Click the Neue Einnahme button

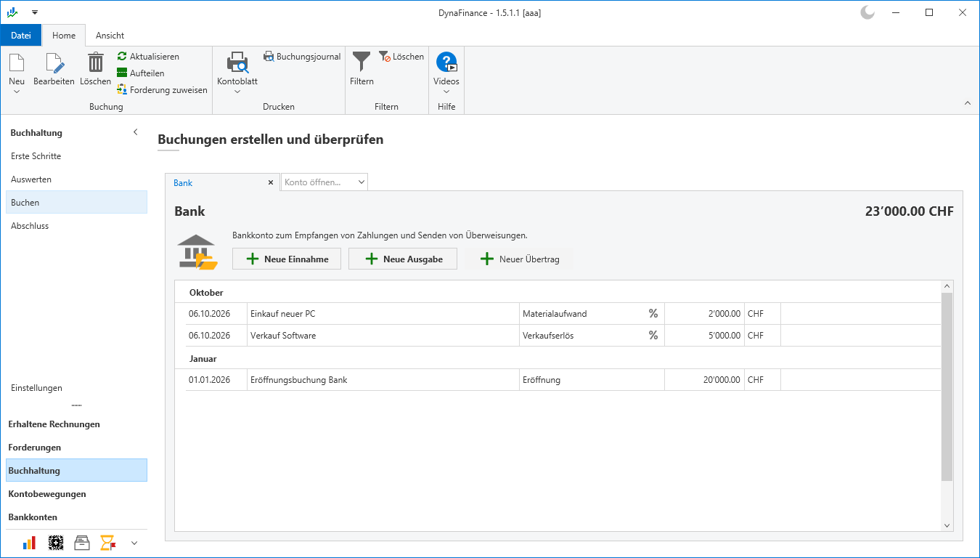coord(287,259)
